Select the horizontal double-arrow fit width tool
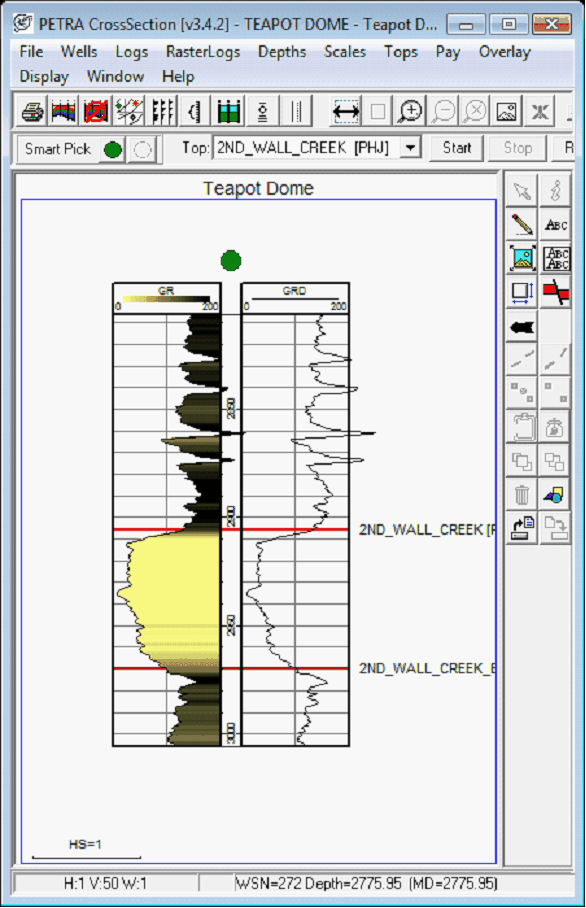 pyautogui.click(x=346, y=111)
